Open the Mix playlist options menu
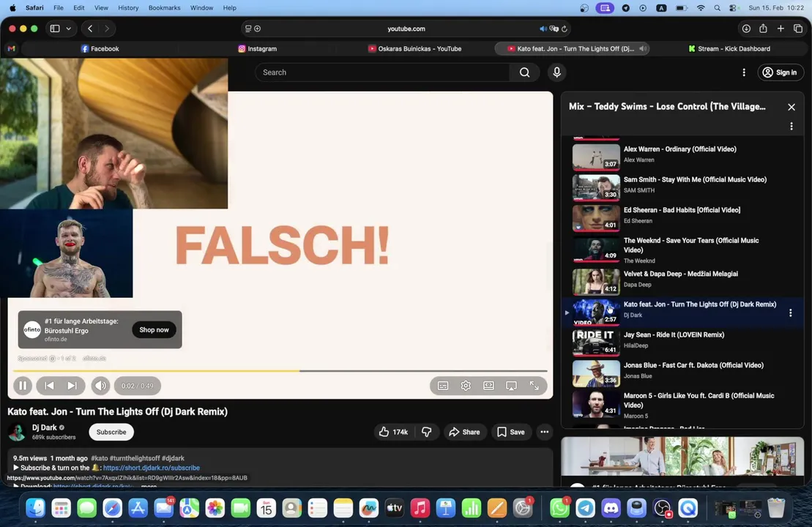 (x=791, y=127)
